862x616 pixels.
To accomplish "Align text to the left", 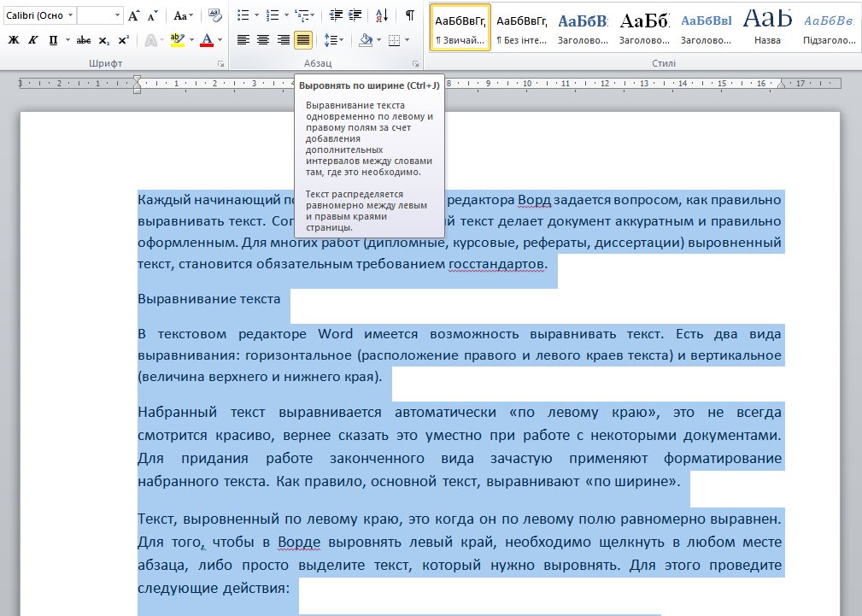I will (243, 40).
